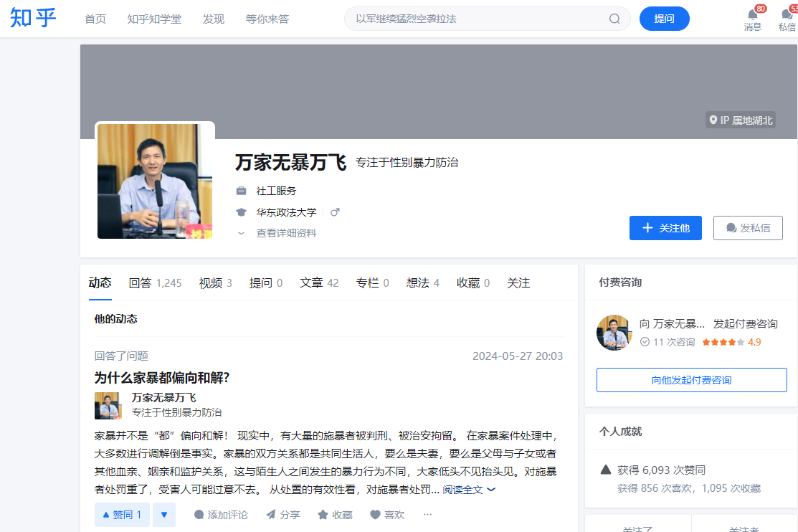The width and height of the screenshot is (798, 532).
Task: Expand 查看详细资料 profile details
Action: pyautogui.click(x=285, y=233)
